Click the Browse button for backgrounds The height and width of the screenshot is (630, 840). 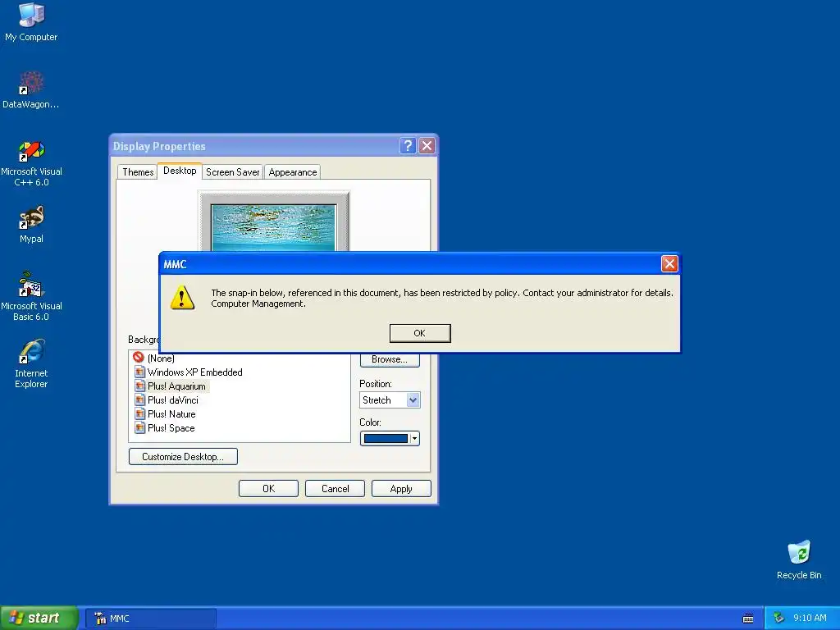click(x=390, y=359)
